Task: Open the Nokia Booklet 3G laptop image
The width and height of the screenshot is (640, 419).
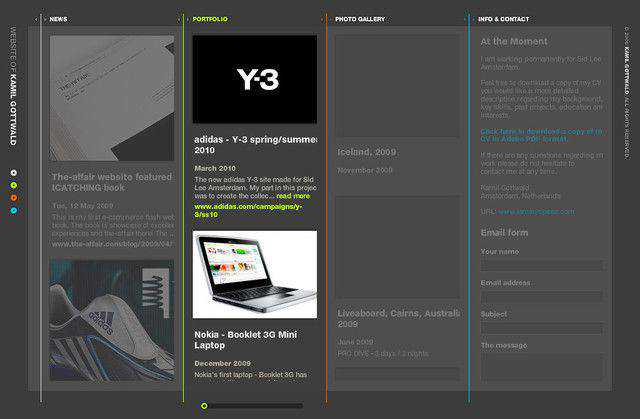Action: click(254, 274)
